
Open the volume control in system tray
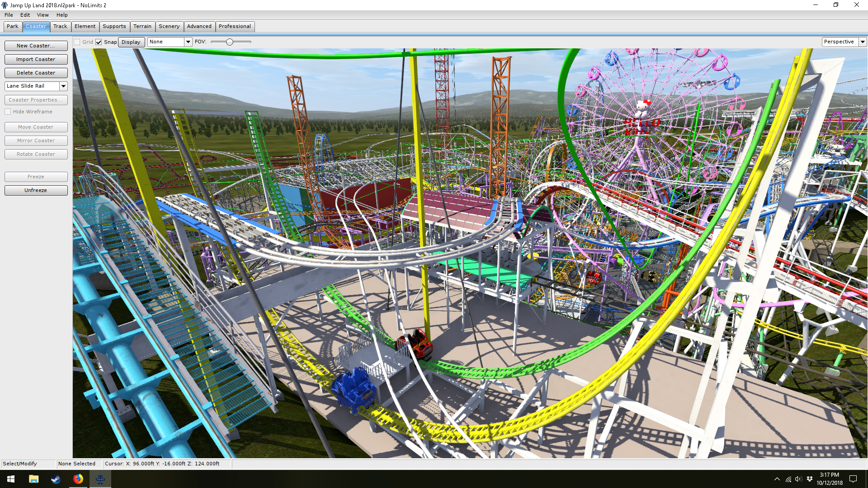(x=798, y=479)
